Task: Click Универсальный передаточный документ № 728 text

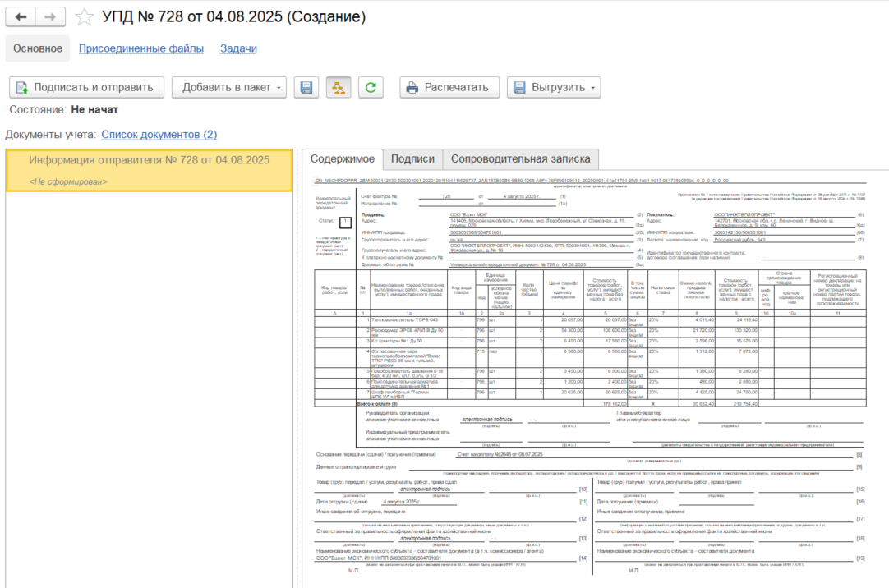Action: pyautogui.click(x=518, y=264)
